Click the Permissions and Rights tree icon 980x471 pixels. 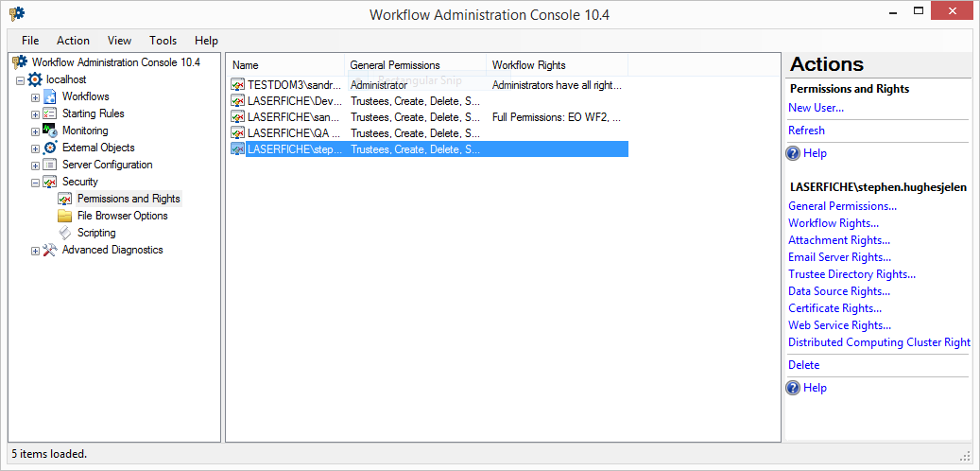[65, 199]
